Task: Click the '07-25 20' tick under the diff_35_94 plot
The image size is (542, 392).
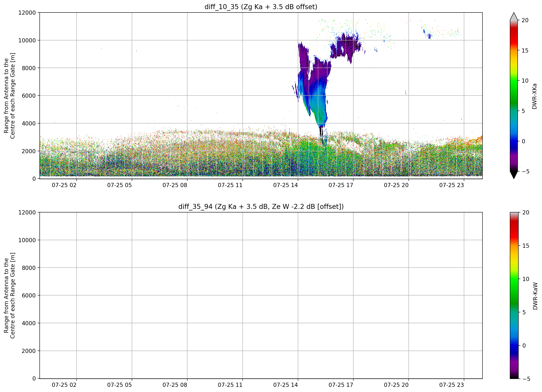Action: click(x=396, y=385)
